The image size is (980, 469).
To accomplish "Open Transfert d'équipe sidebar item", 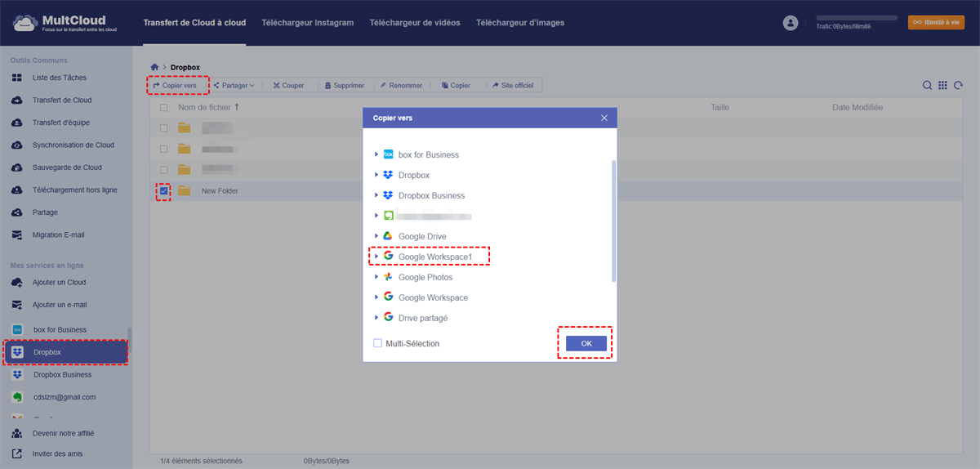I will (x=61, y=123).
